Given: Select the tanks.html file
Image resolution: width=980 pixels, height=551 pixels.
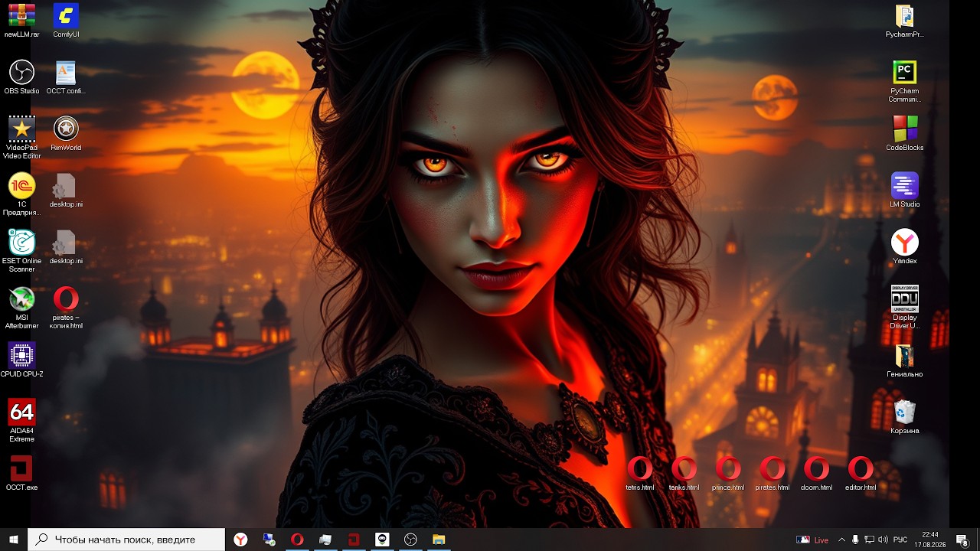Looking at the screenshot, I should point(684,474).
